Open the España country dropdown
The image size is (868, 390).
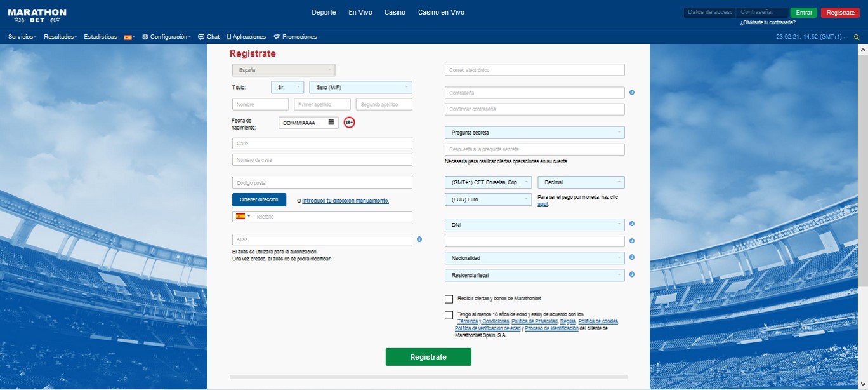click(x=284, y=70)
